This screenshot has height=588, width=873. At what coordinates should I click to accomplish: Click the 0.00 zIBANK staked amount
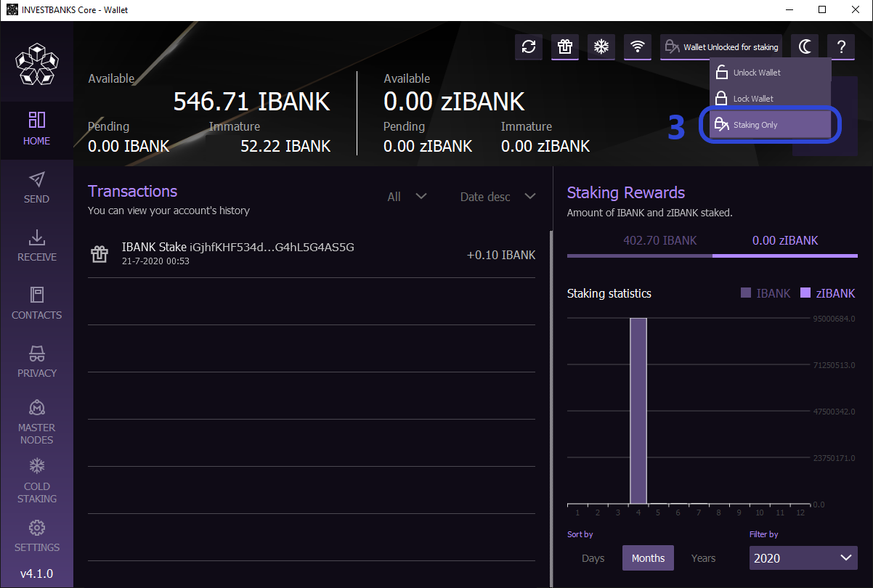tap(784, 240)
